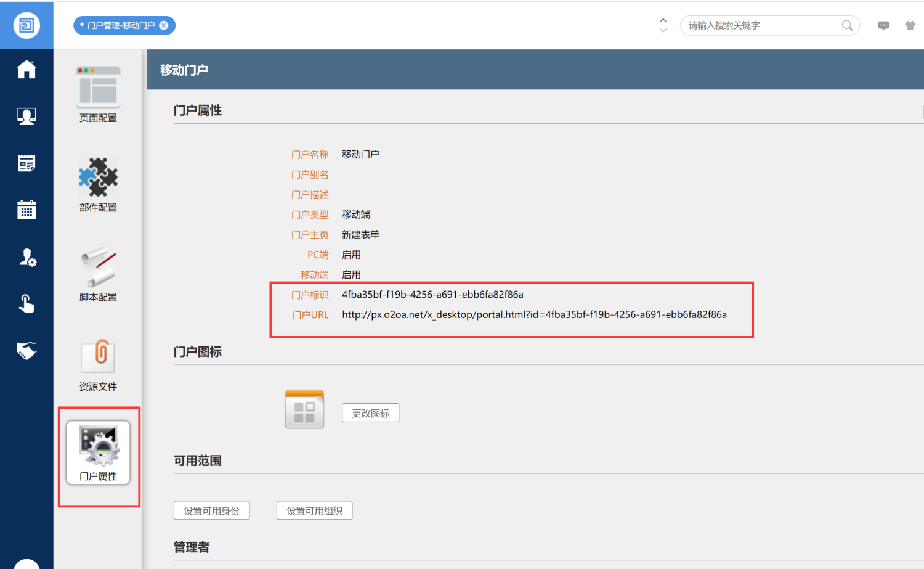Viewport: 924px width, 569px height.
Task: Click the O2OA logo icon
Action: [x=26, y=25]
